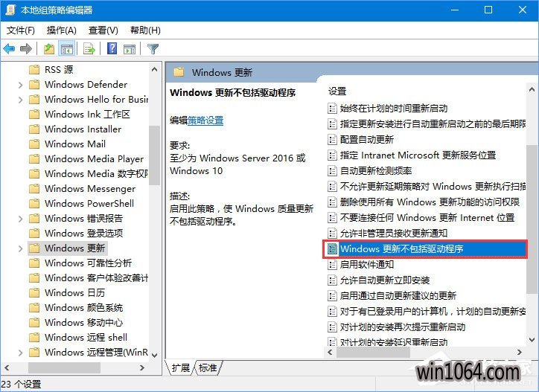Select the 不要连接任何 Windows 更新 Internet 位置 policy
Screen dimensions: 539x392
(x=427, y=218)
